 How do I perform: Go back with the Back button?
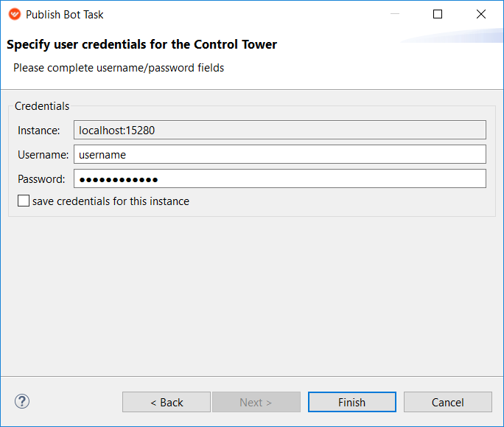[x=167, y=402]
